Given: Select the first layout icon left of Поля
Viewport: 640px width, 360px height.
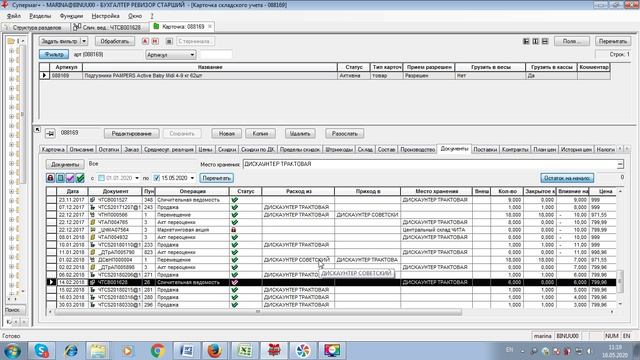Looking at the screenshot, I should tap(526, 41).
